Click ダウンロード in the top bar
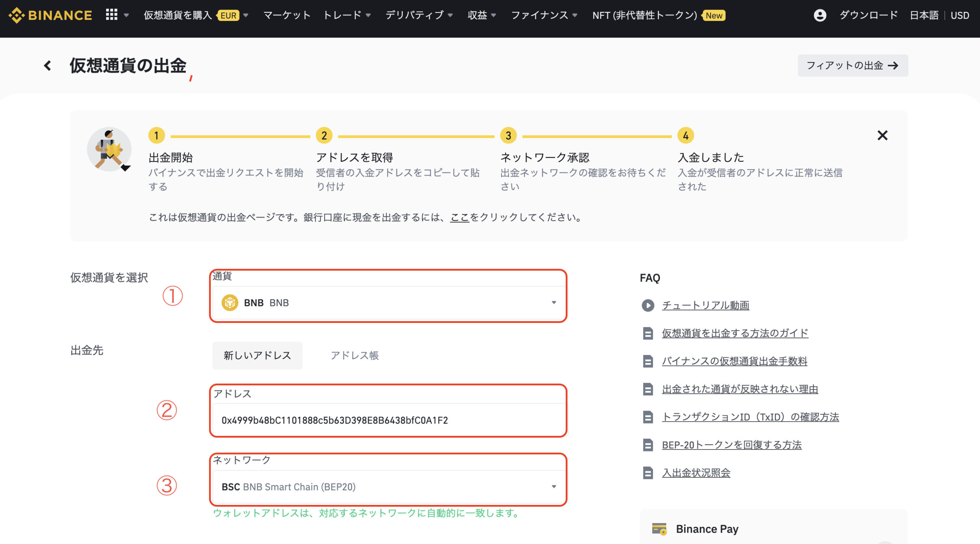This screenshot has width=980, height=544. [869, 15]
